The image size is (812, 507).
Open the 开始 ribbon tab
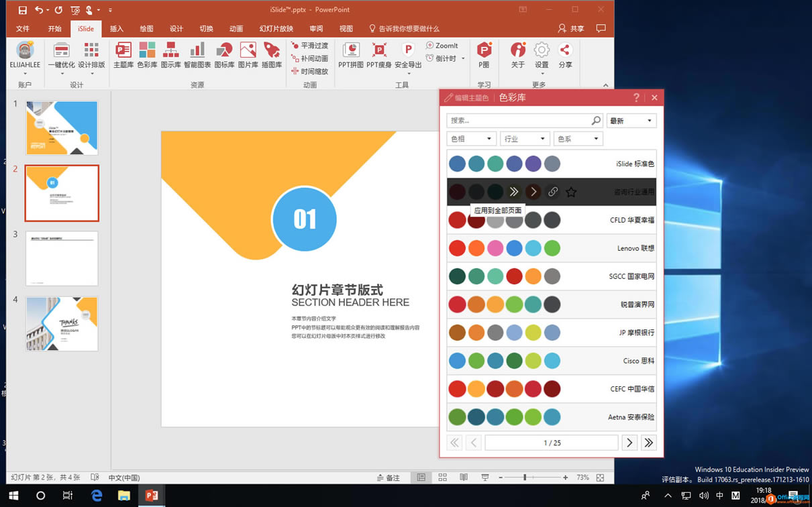click(55, 29)
